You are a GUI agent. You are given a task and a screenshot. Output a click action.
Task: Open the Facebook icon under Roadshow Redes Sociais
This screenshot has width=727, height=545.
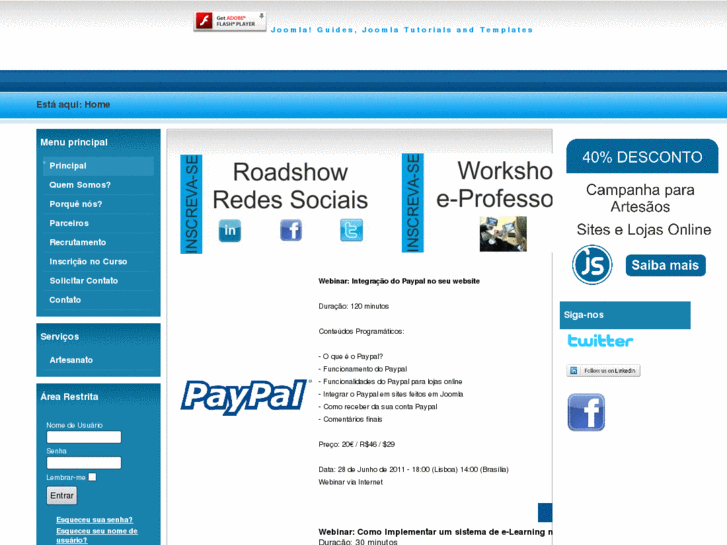(x=291, y=230)
